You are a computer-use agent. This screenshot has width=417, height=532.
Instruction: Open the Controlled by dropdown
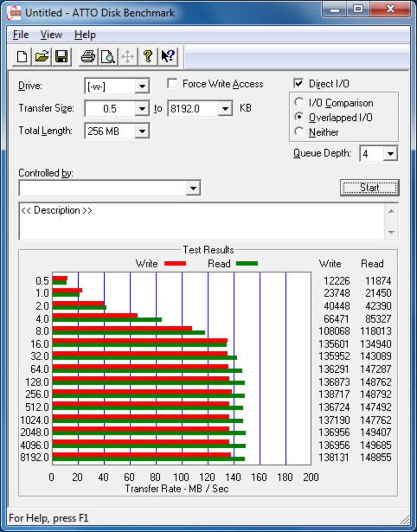[x=193, y=188]
